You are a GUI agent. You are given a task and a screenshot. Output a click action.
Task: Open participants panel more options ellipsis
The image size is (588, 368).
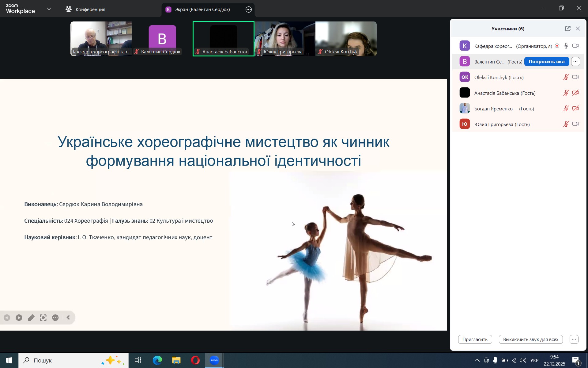click(574, 339)
